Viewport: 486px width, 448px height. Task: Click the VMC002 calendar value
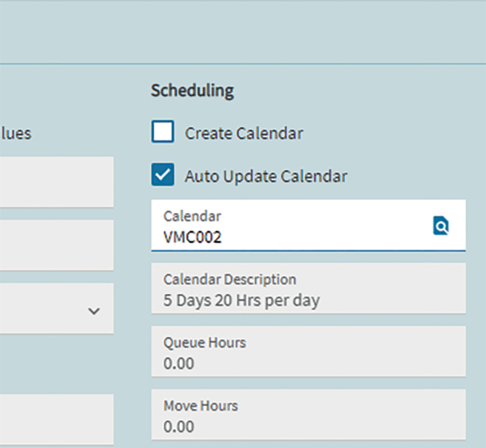point(192,237)
